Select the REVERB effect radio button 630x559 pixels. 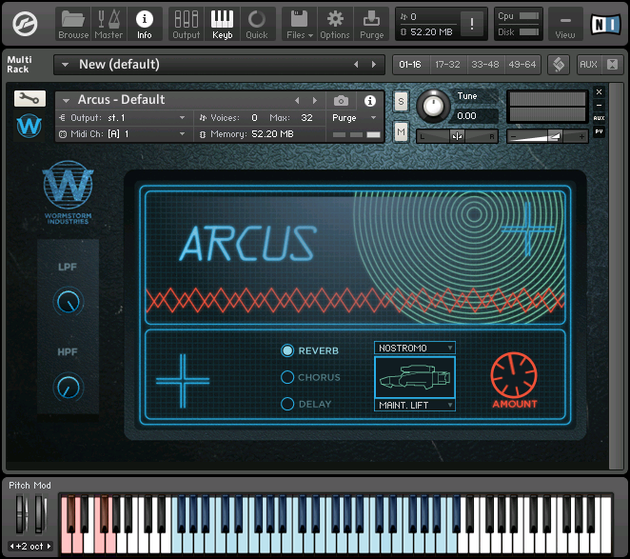point(287,350)
